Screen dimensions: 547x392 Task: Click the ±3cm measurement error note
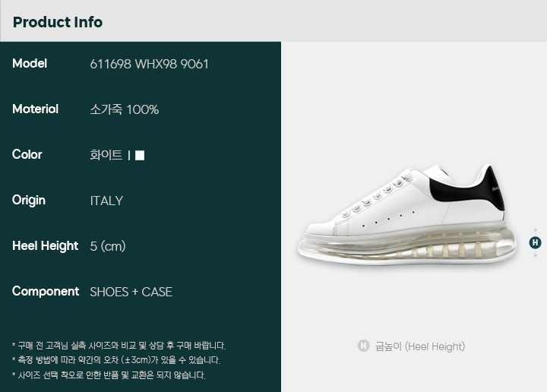(116, 360)
